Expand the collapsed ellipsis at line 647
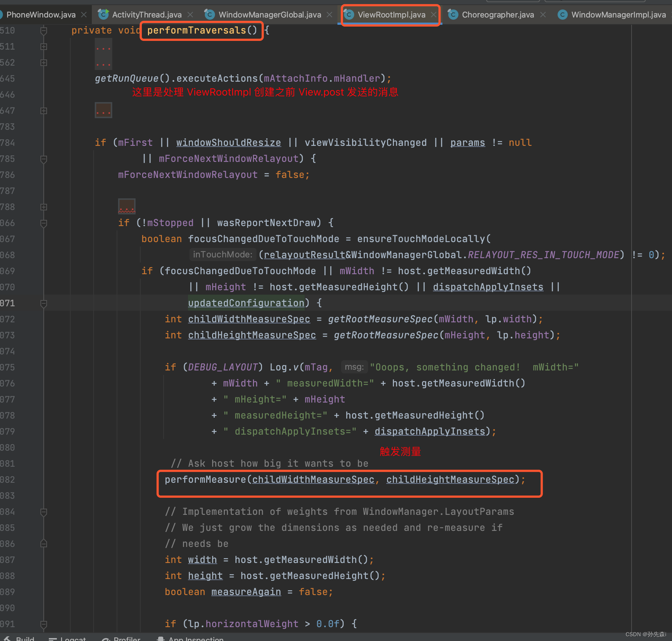 click(x=103, y=110)
